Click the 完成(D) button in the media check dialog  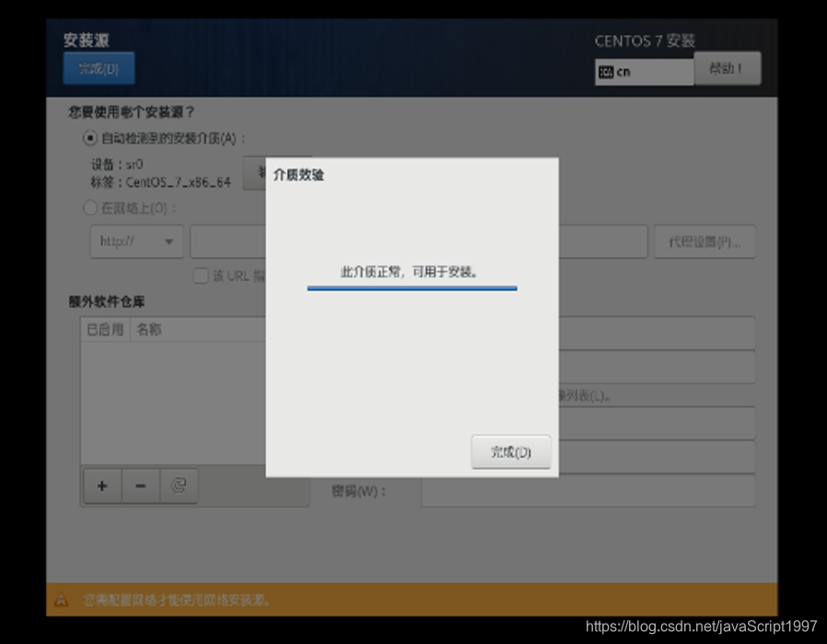(510, 451)
